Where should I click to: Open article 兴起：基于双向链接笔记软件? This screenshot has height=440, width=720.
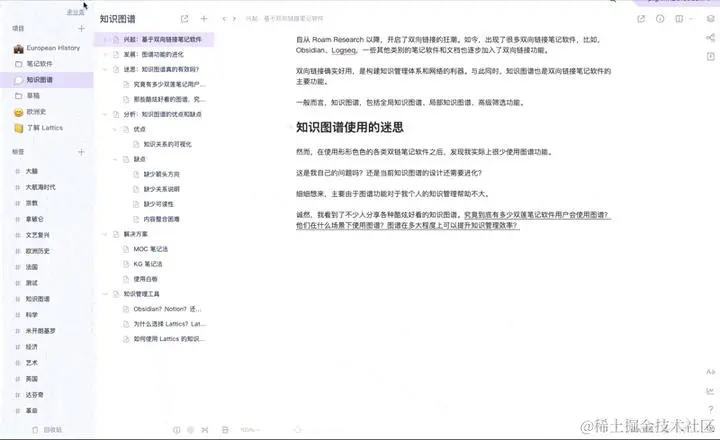coord(162,39)
